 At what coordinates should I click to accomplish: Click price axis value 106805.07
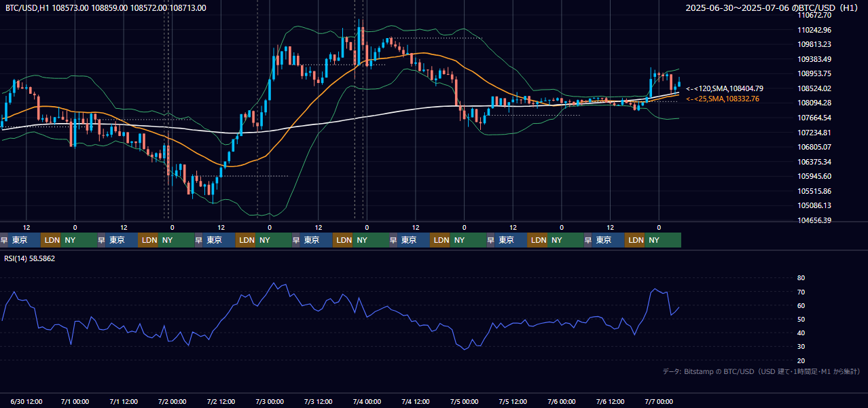(x=814, y=147)
